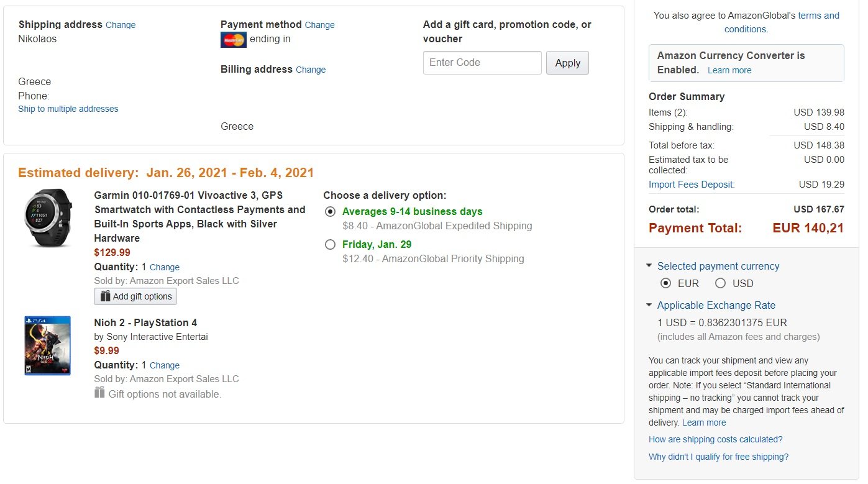Open the Import Fees Deposit details
Image resolution: width=868 pixels, height=484 pixels.
[x=692, y=185]
